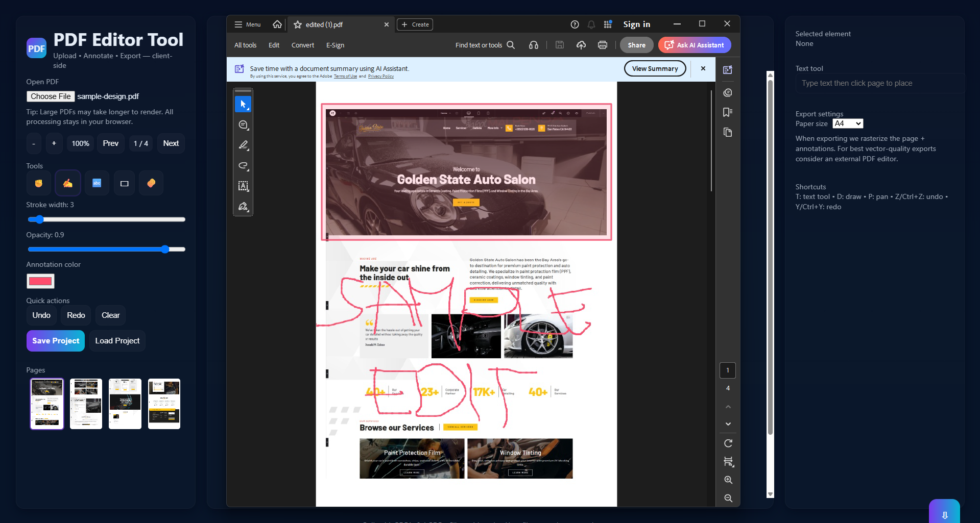Select the pan hand tool
The image size is (980, 523).
click(x=39, y=183)
